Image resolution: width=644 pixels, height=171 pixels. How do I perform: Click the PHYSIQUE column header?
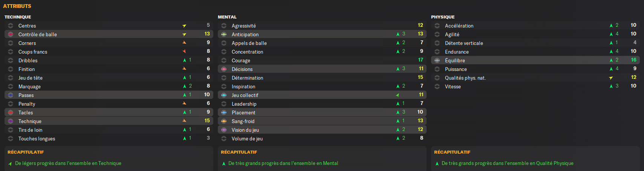click(x=443, y=17)
